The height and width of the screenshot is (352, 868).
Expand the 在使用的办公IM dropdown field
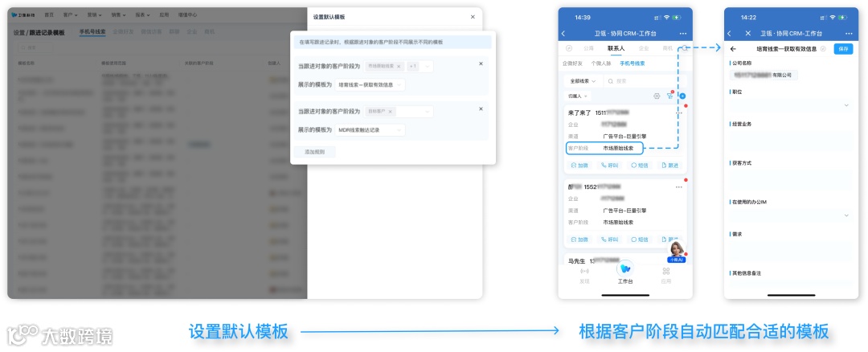(x=792, y=215)
